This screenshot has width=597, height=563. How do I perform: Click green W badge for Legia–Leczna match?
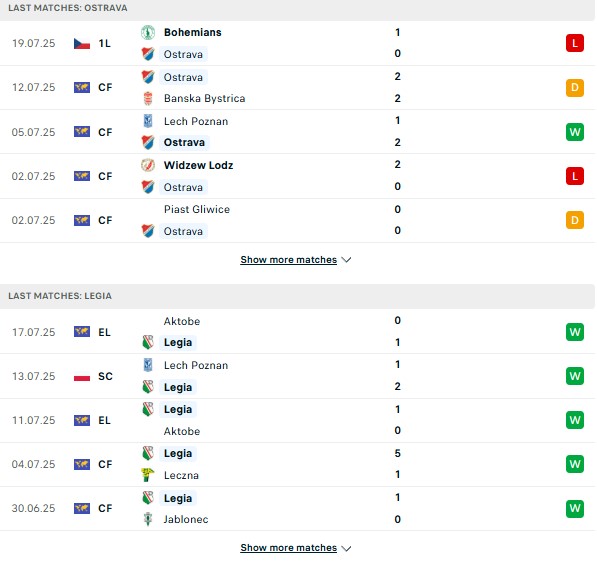(575, 464)
